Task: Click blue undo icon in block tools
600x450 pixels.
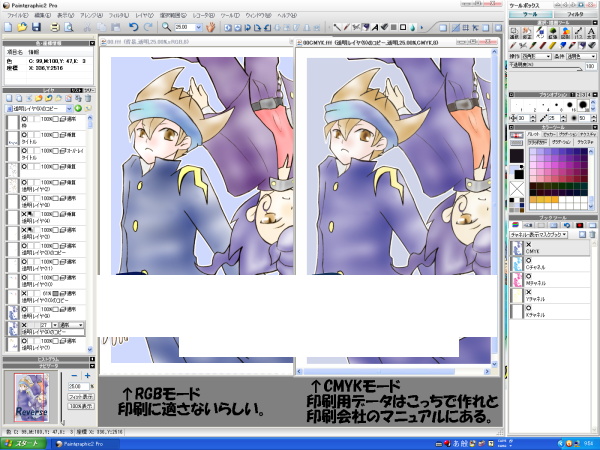Action: pyautogui.click(x=567, y=225)
